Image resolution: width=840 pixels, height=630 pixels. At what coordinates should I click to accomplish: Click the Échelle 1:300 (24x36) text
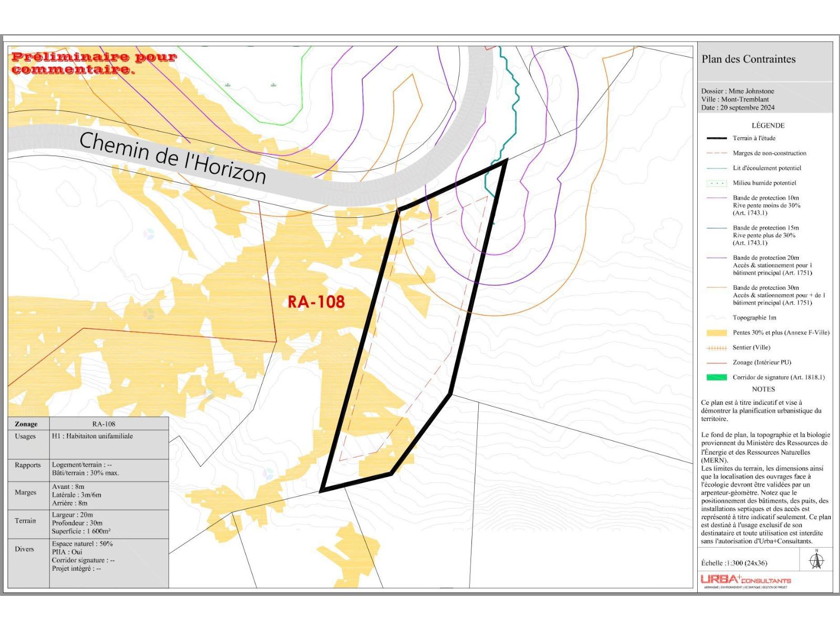(x=734, y=563)
